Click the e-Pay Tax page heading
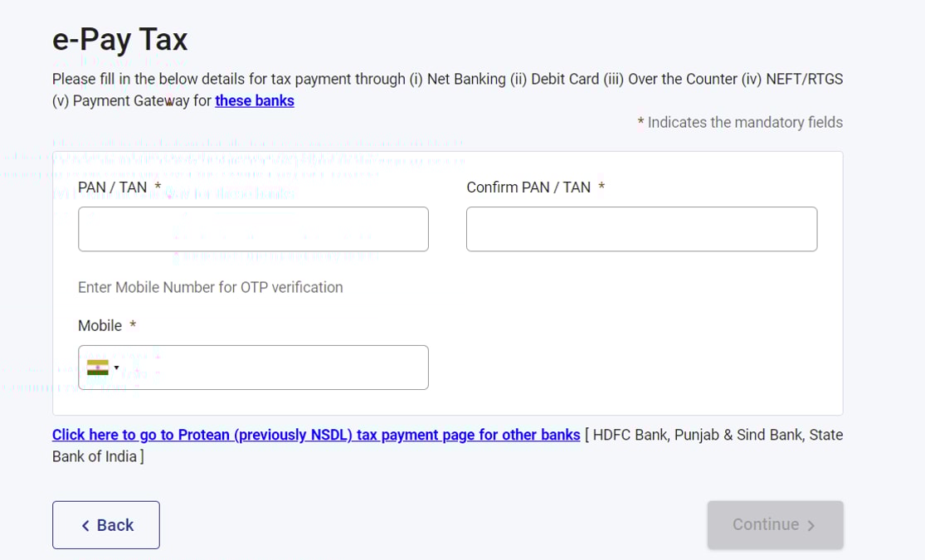This screenshot has height=560, width=925. point(120,38)
